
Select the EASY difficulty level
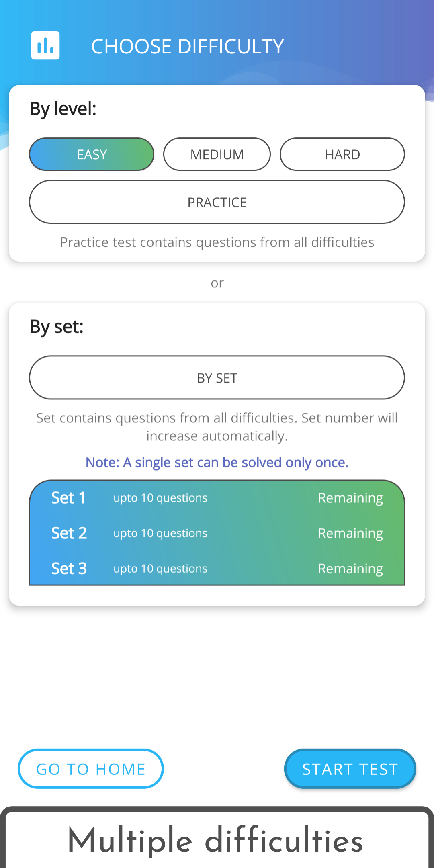(x=92, y=154)
